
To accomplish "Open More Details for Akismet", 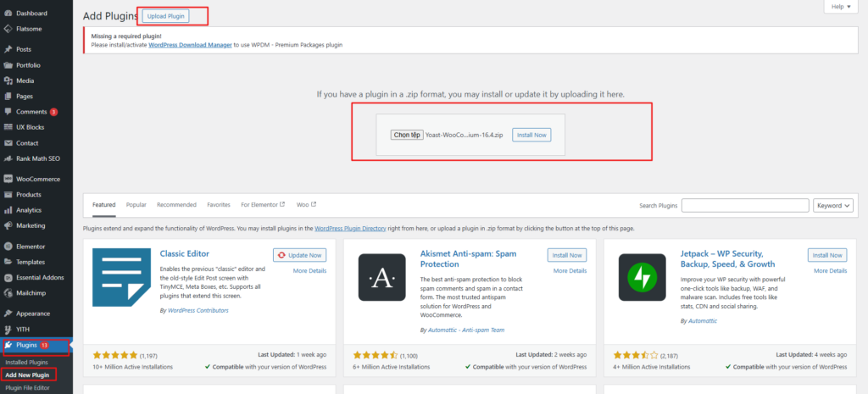I will pos(570,270).
